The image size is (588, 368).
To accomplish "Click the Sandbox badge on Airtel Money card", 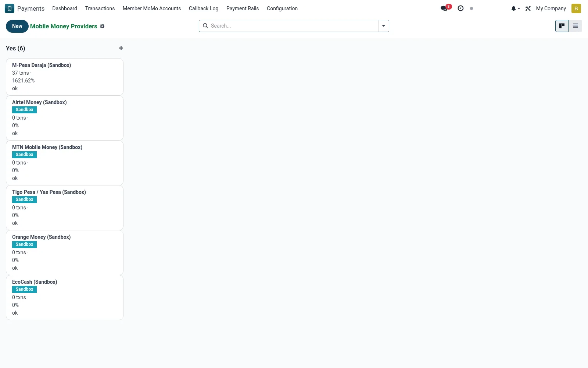I will [x=24, y=110].
